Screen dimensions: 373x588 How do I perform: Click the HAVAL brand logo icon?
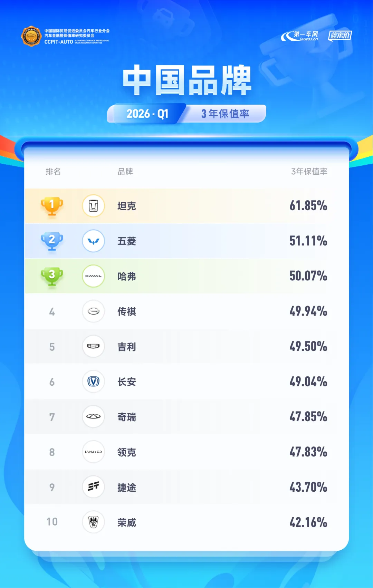click(x=93, y=276)
